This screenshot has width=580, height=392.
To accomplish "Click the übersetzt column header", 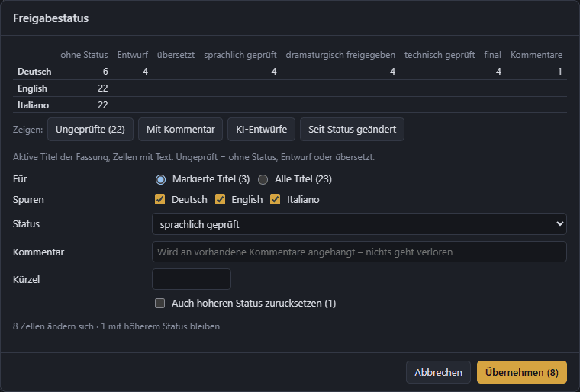I will (176, 55).
